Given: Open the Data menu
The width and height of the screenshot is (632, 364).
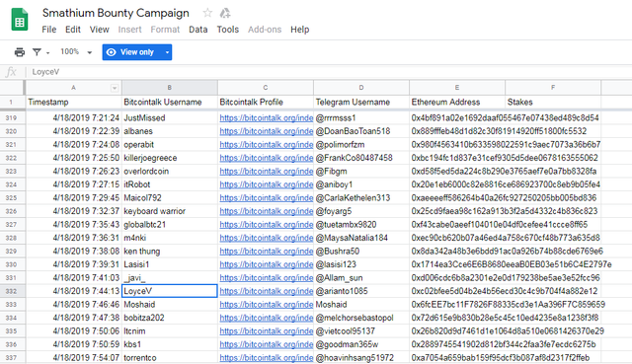Looking at the screenshot, I should click(197, 30).
